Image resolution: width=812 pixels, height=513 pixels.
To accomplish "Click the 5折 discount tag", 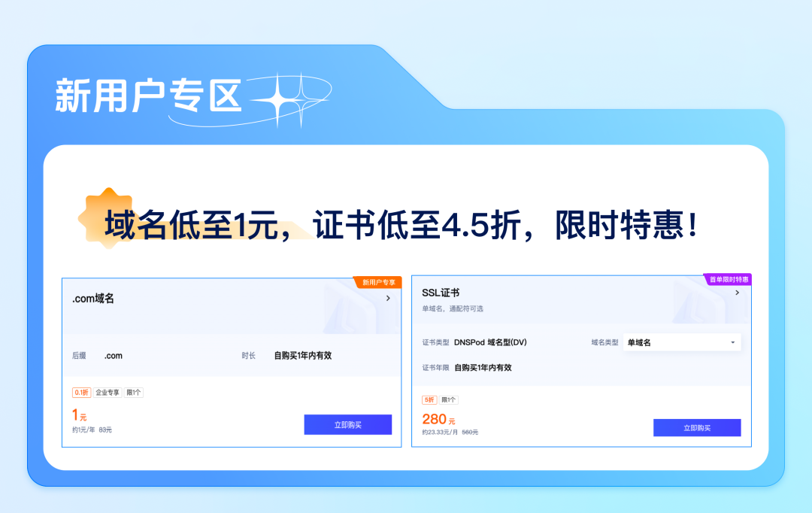I will (x=429, y=400).
